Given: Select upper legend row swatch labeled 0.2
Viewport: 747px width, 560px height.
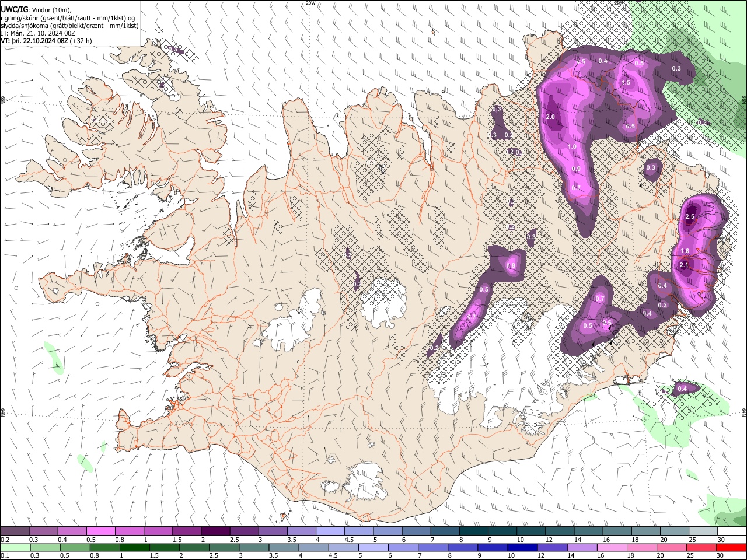Looking at the screenshot, I should [x=15, y=531].
